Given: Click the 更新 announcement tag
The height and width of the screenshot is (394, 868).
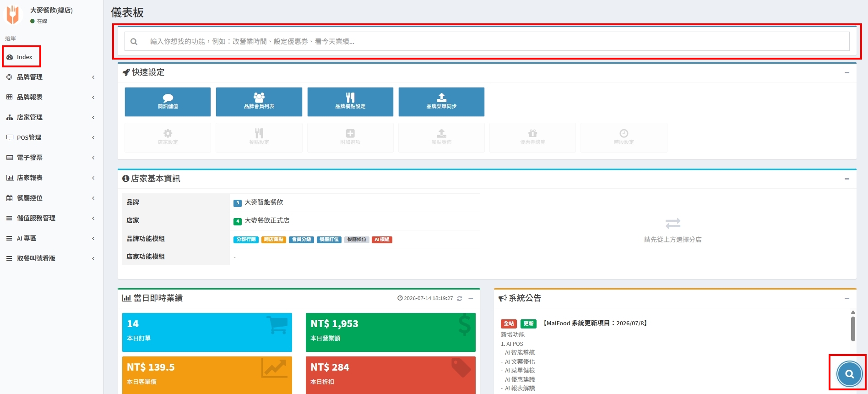Looking at the screenshot, I should (528, 323).
